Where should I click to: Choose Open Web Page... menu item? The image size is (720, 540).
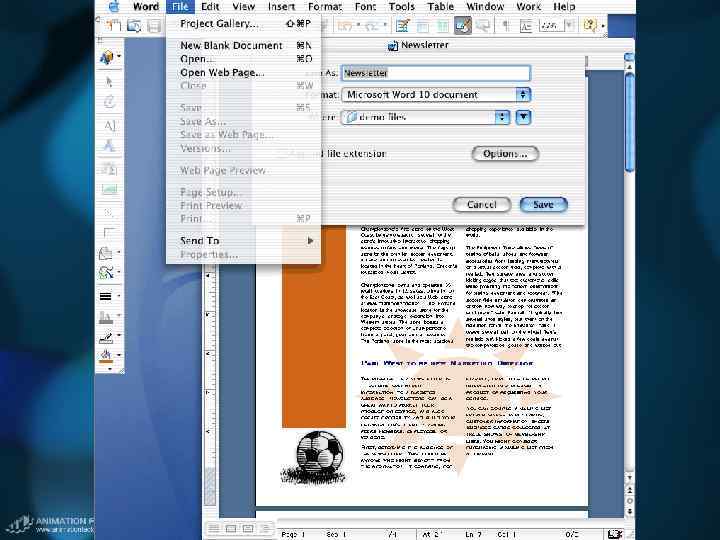243,73
